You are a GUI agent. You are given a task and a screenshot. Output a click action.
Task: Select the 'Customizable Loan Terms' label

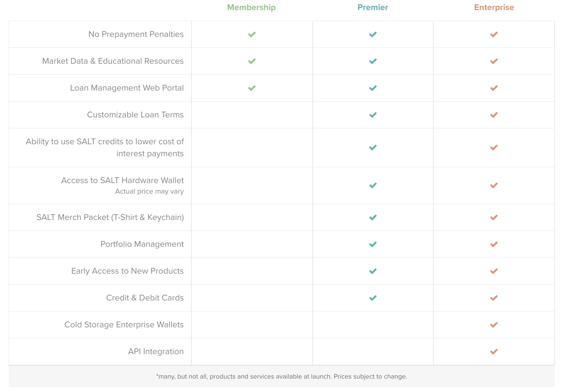click(x=135, y=115)
